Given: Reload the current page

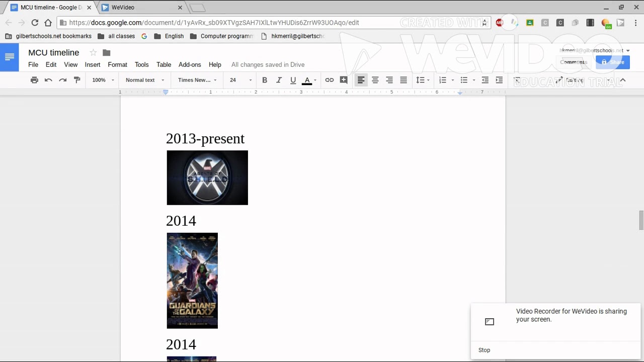Looking at the screenshot, I should point(35,23).
